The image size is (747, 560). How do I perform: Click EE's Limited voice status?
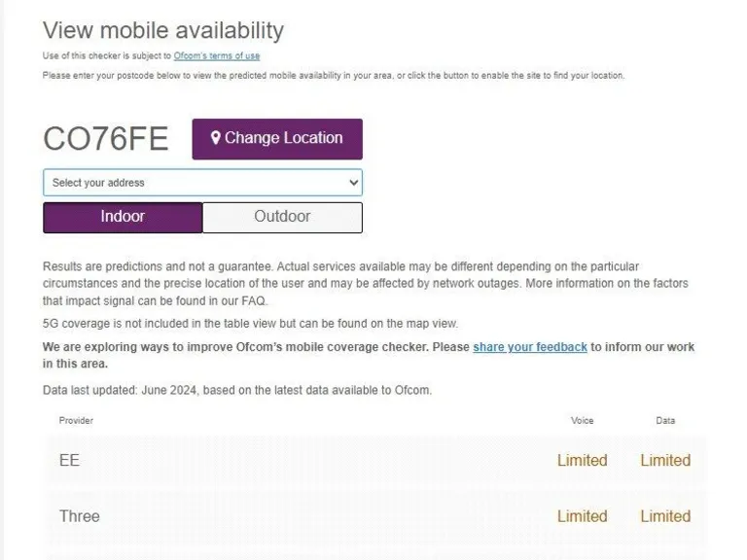pos(582,461)
